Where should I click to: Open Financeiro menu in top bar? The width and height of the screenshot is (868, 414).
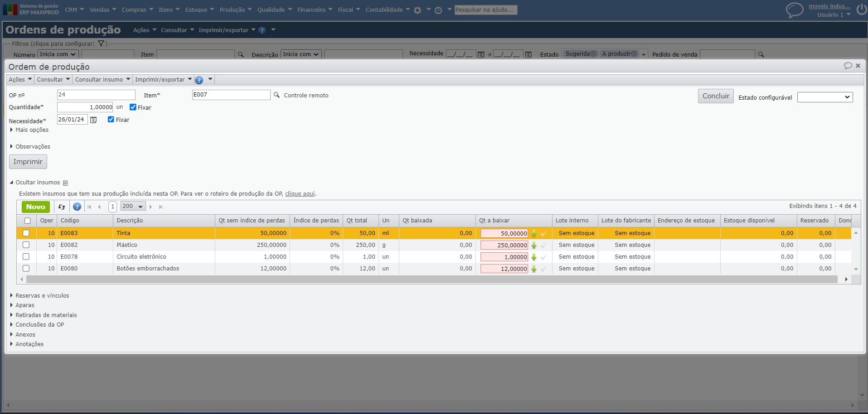coord(315,10)
